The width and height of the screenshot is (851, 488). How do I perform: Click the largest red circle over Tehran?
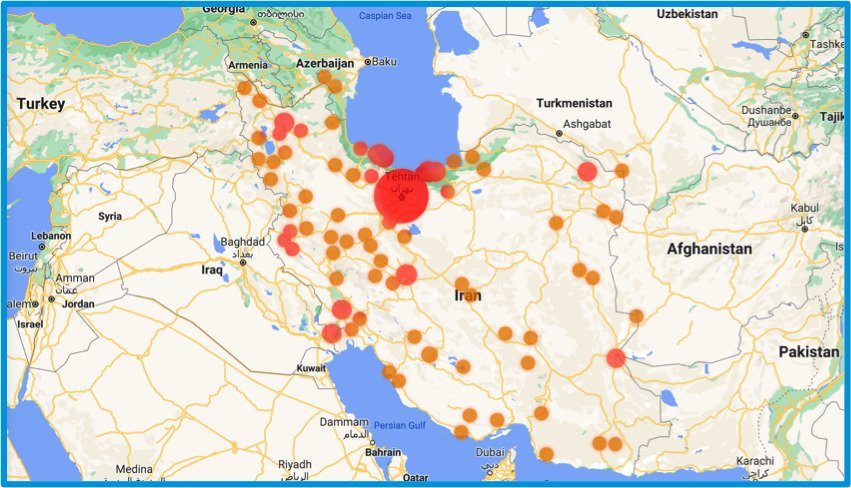tap(401, 196)
